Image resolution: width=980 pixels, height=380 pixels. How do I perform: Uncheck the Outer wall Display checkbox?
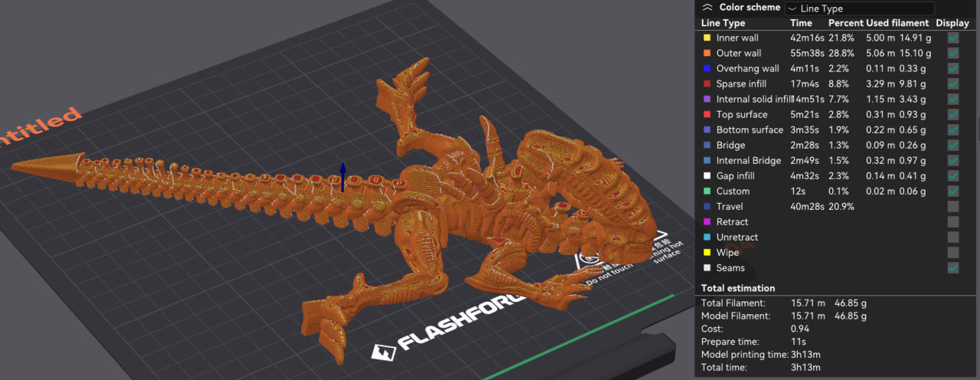tap(953, 53)
